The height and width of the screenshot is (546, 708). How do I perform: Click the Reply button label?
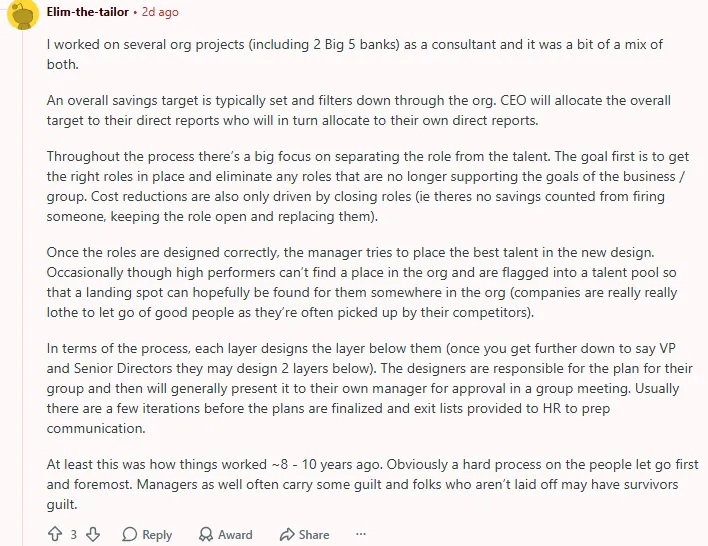157,535
